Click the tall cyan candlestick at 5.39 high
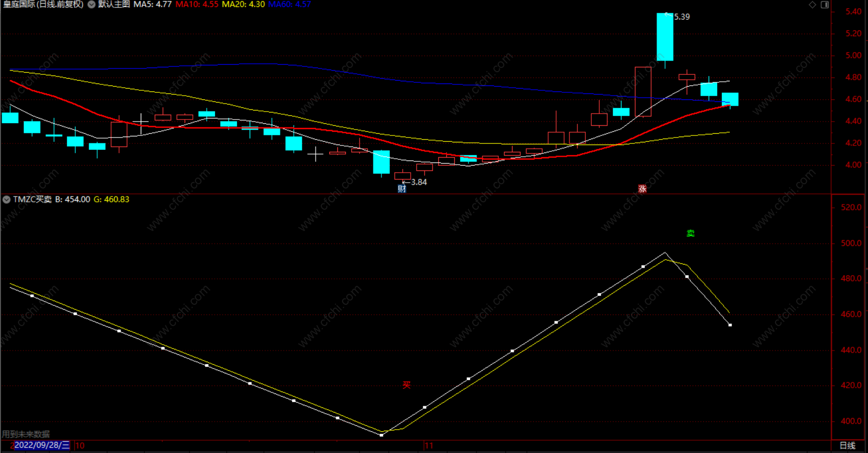 [665, 37]
